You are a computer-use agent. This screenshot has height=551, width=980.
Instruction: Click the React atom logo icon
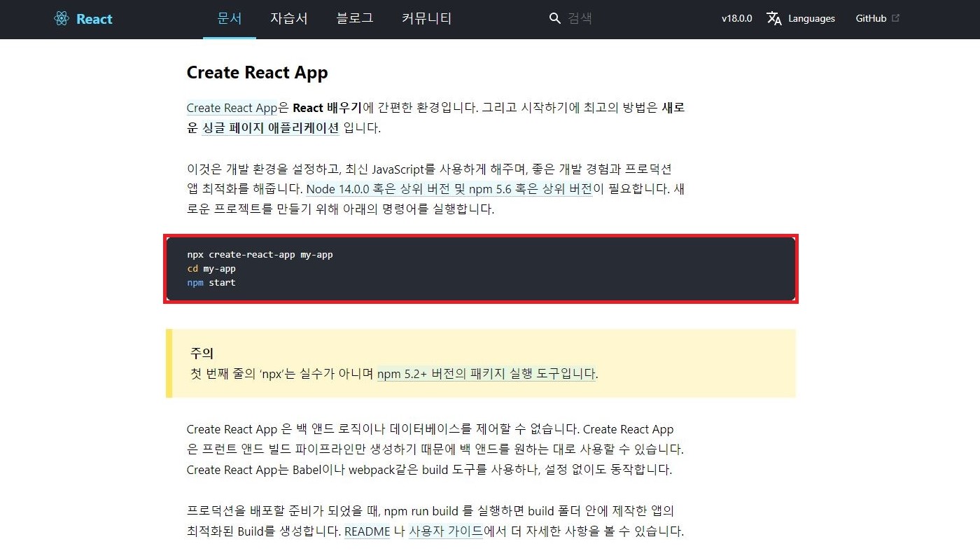(x=62, y=19)
